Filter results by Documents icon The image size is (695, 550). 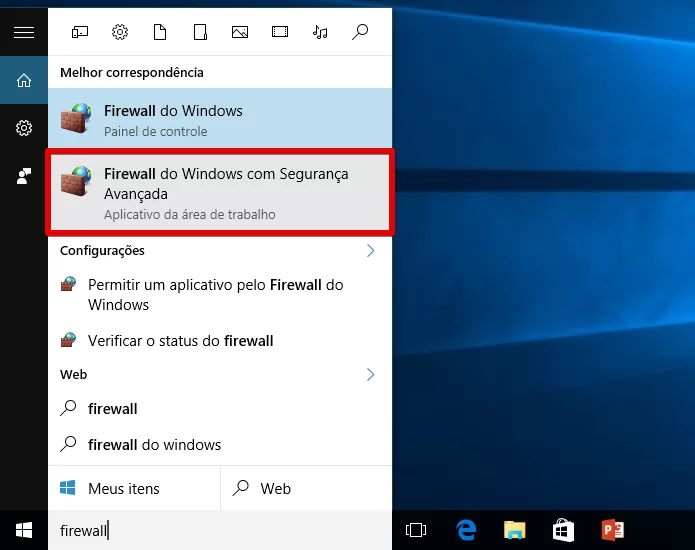160,32
